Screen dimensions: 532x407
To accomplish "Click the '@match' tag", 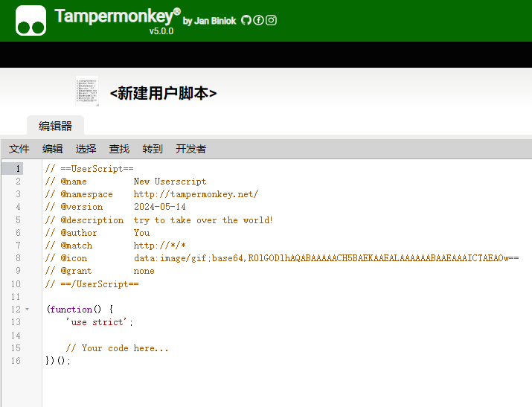I will tap(77, 246).
